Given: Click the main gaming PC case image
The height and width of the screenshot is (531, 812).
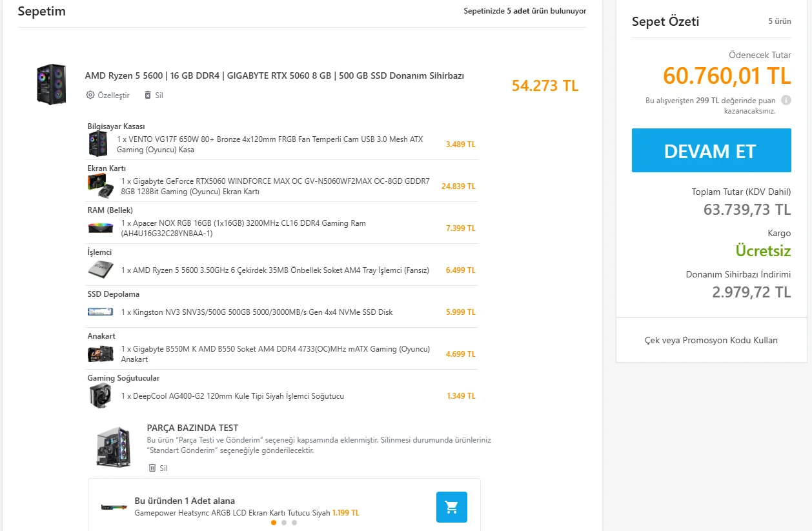Looking at the screenshot, I should (x=52, y=84).
